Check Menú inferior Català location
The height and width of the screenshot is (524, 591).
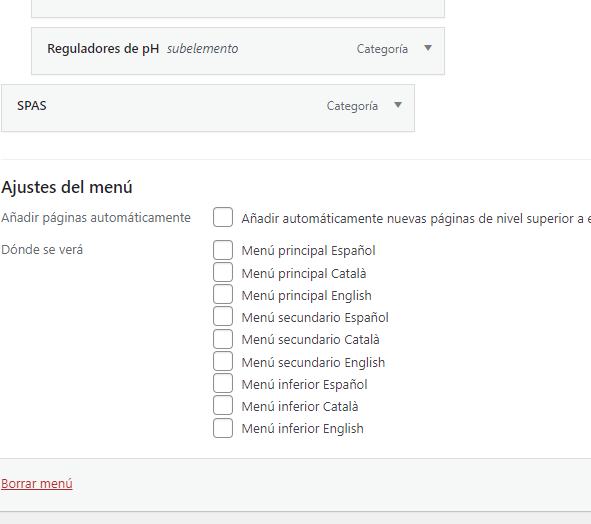(x=223, y=406)
